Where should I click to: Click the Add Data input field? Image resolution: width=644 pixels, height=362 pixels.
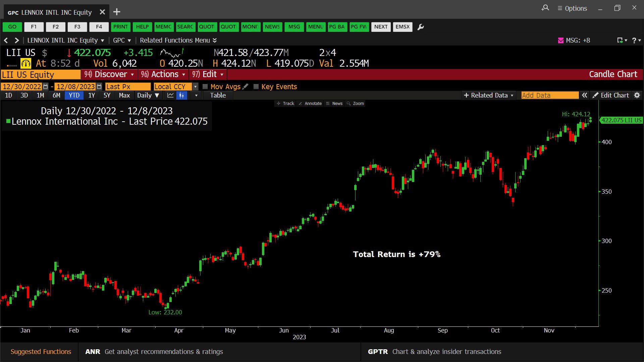[x=550, y=95]
